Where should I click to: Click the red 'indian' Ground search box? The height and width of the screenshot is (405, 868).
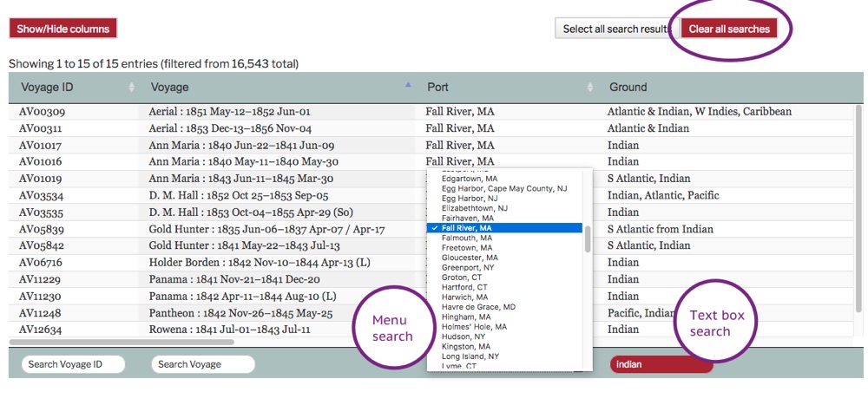pos(661,364)
